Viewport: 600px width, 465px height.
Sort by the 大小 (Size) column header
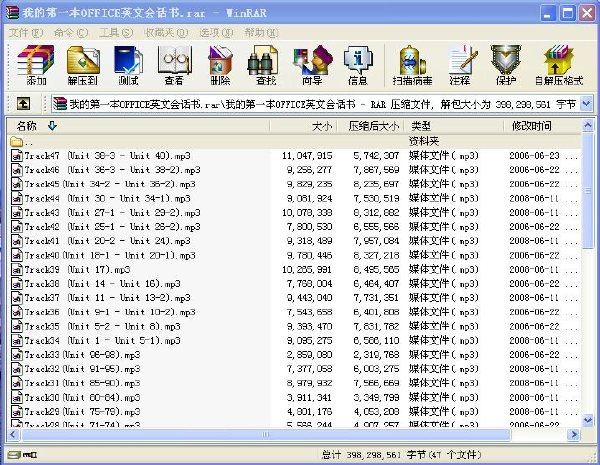303,126
